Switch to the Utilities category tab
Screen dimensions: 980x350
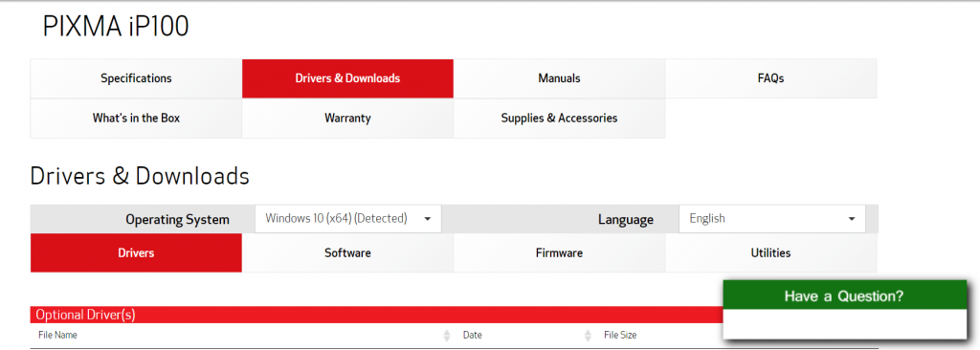click(770, 253)
